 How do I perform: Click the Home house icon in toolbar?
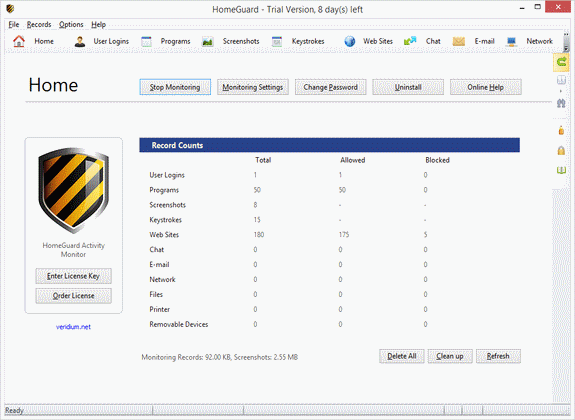click(x=19, y=41)
